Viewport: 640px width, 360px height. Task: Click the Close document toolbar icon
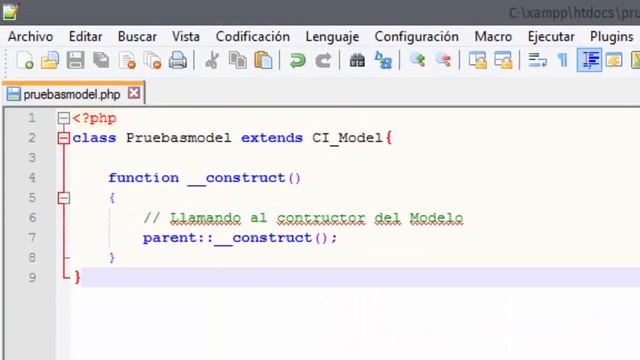pos(127,60)
